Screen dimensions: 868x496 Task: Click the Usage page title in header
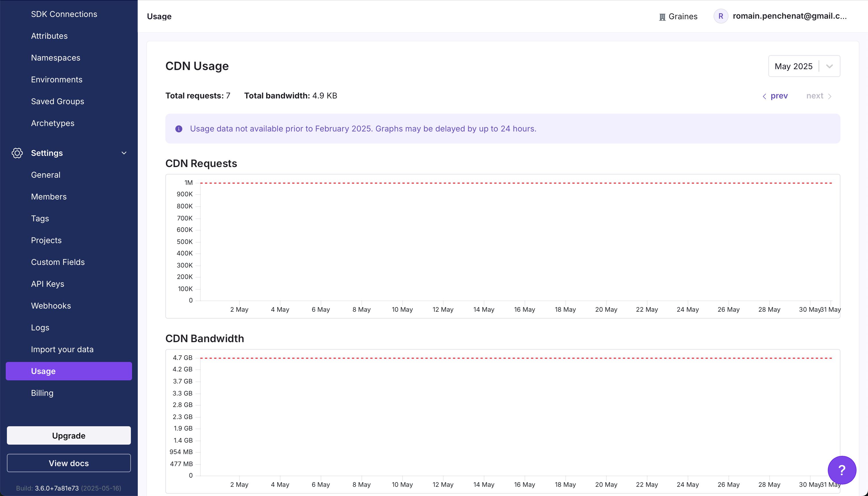[x=159, y=16]
